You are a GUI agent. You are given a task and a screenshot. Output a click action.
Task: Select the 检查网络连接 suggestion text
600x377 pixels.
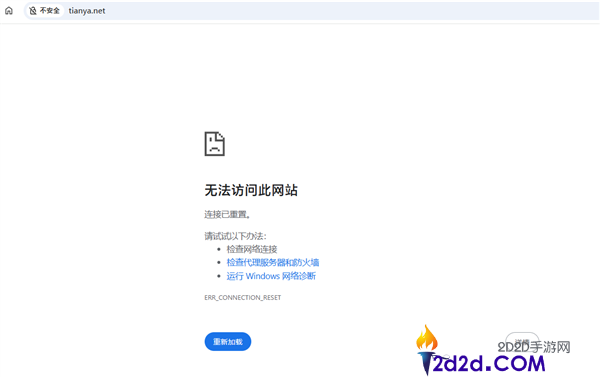[252, 249]
